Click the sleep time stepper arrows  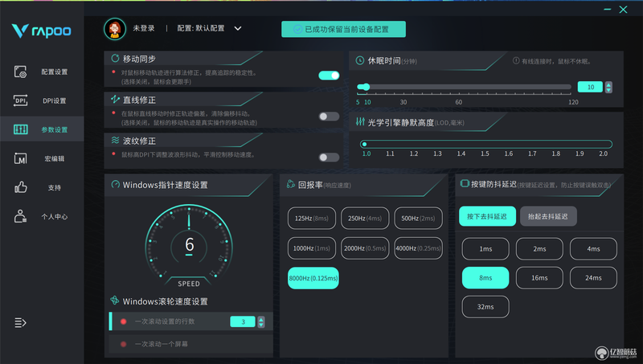tap(608, 87)
